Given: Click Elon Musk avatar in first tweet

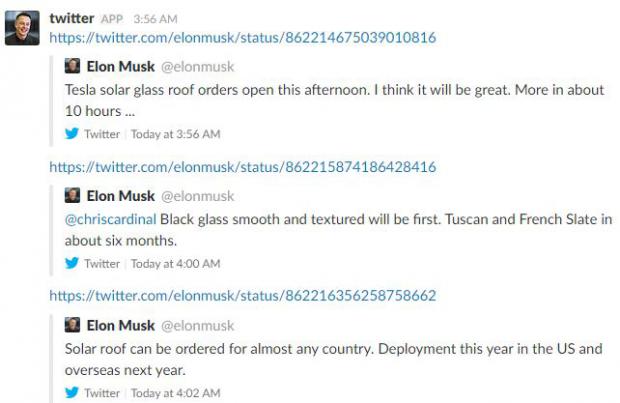Looking at the screenshot, I should 72,66.
